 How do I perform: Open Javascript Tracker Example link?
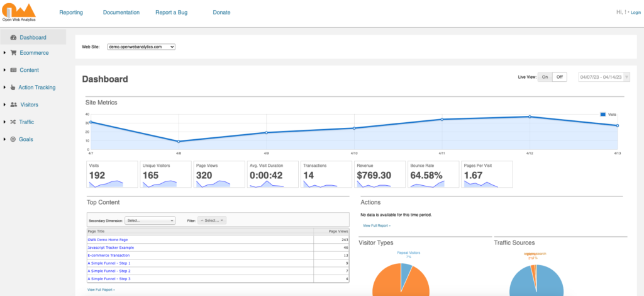point(111,248)
